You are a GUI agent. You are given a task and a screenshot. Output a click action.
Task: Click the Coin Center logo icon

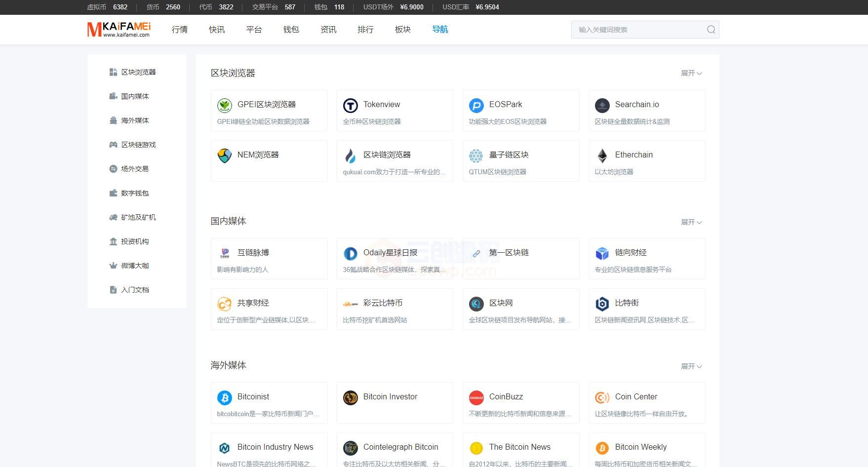pyautogui.click(x=602, y=397)
